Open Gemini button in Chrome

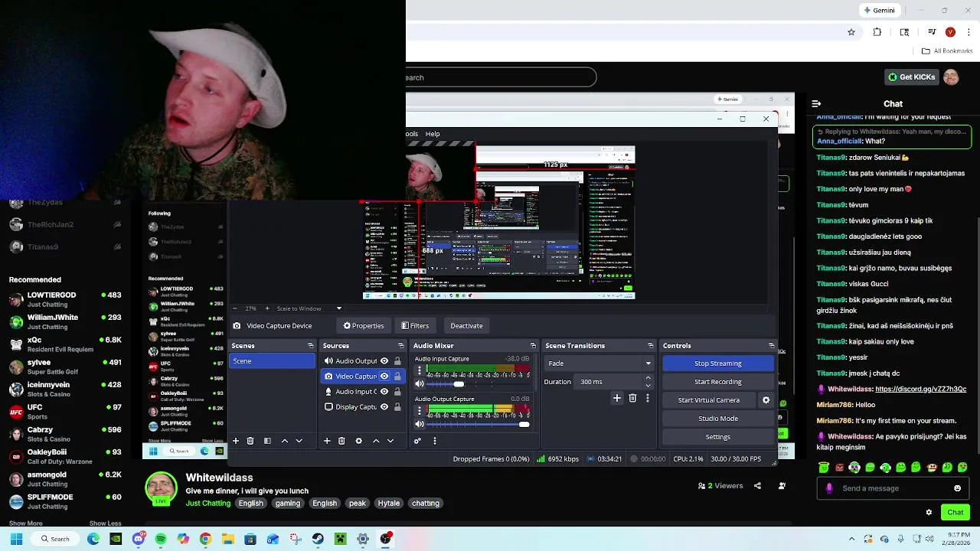(x=879, y=11)
